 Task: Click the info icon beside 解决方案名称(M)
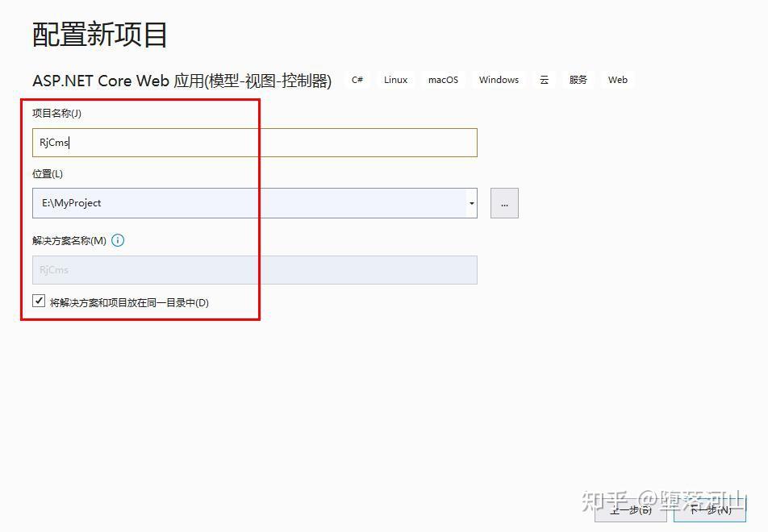click(118, 239)
